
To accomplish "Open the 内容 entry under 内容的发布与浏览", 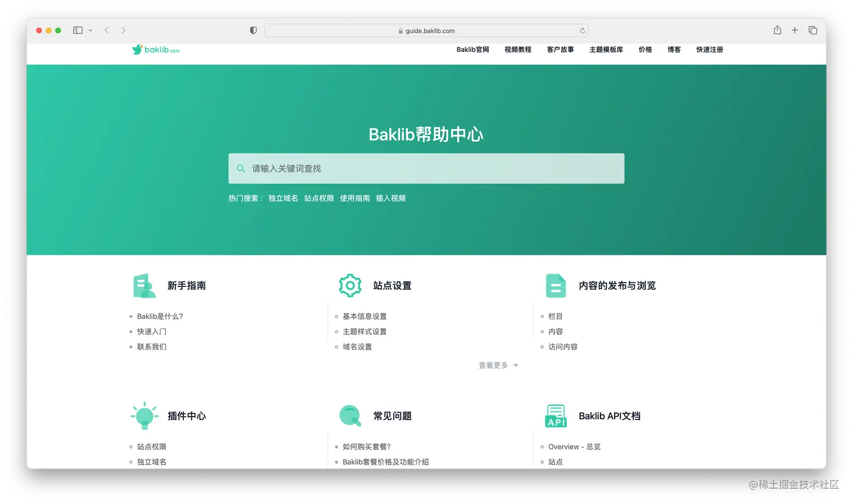I will pos(556,331).
